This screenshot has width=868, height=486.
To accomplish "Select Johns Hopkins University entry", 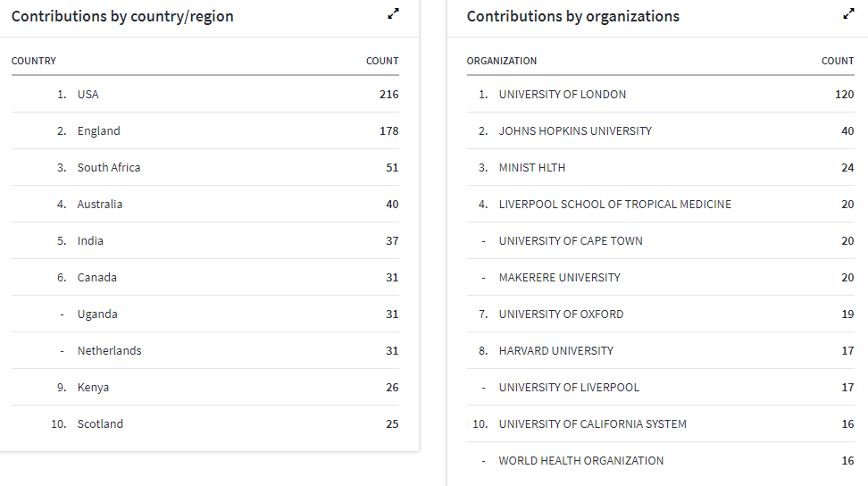I will 575,131.
